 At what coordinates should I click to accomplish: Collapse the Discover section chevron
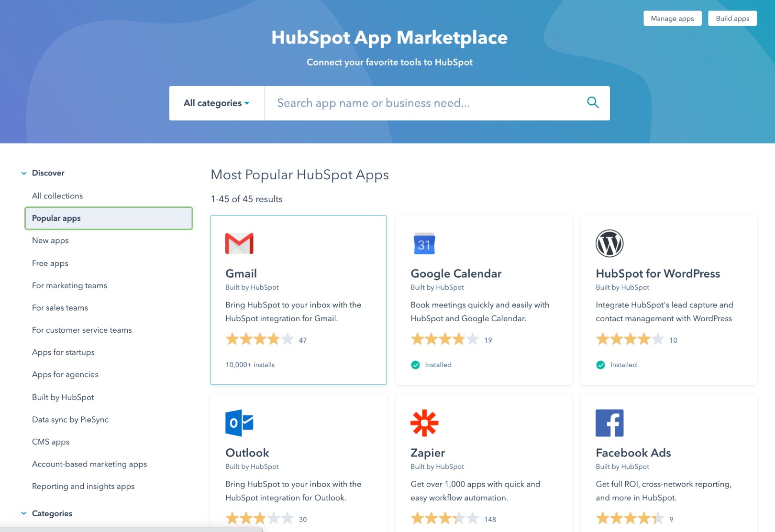24,173
